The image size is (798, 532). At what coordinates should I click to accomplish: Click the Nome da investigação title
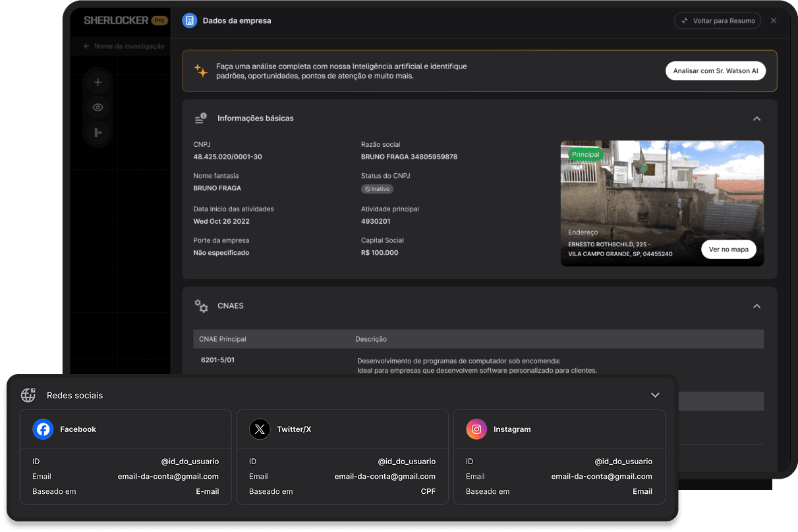129,47
